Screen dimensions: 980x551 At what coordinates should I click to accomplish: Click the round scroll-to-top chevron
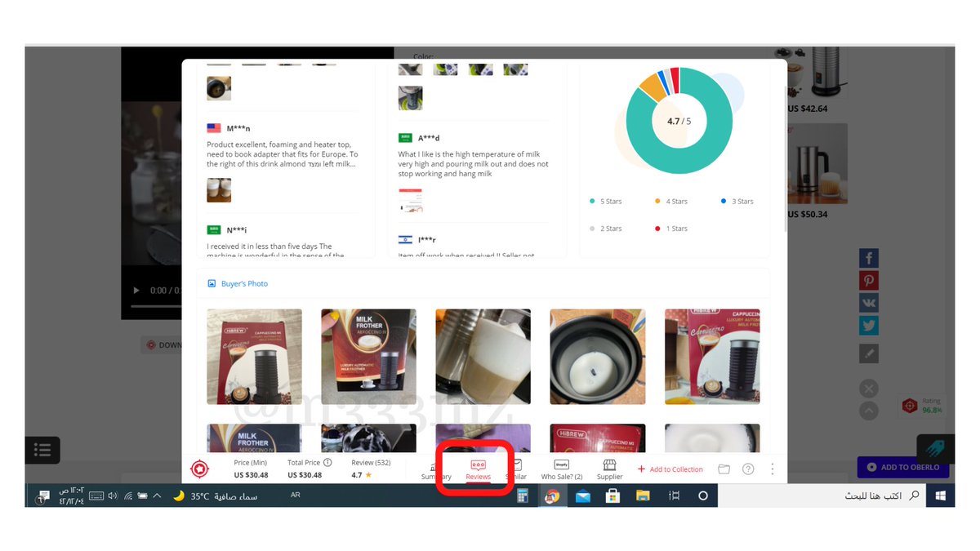(x=869, y=411)
